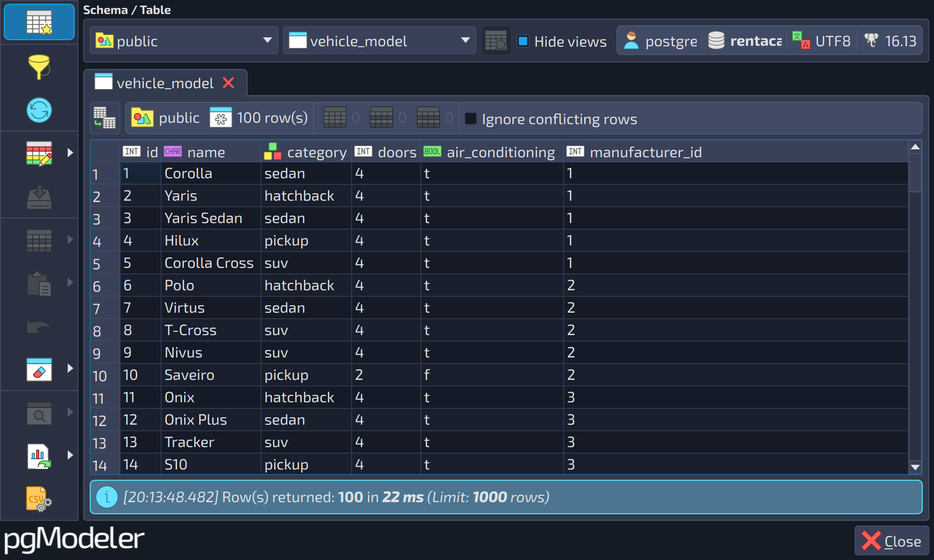Click manufacturer_id cell of Nivus row
934x560 pixels.
tap(736, 352)
